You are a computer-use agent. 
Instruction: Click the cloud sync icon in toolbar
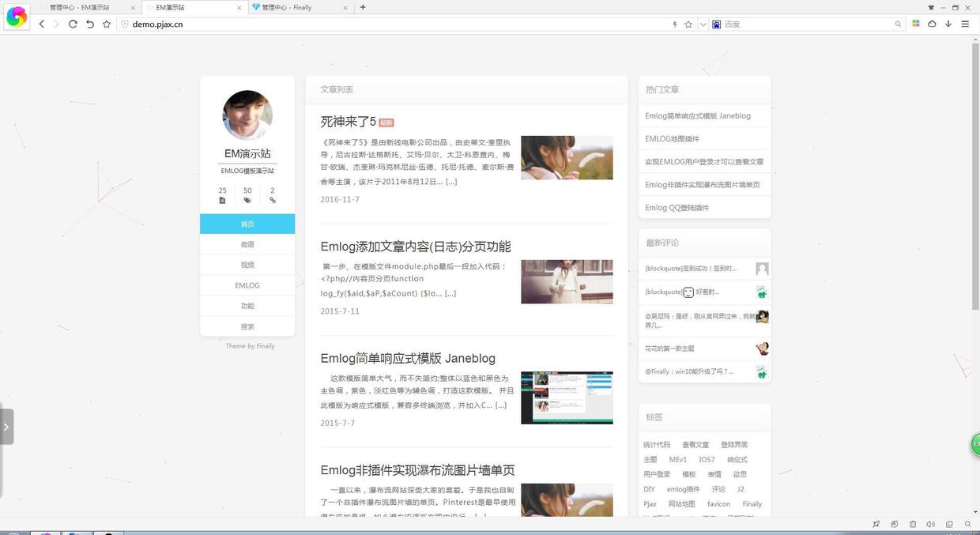point(932,24)
